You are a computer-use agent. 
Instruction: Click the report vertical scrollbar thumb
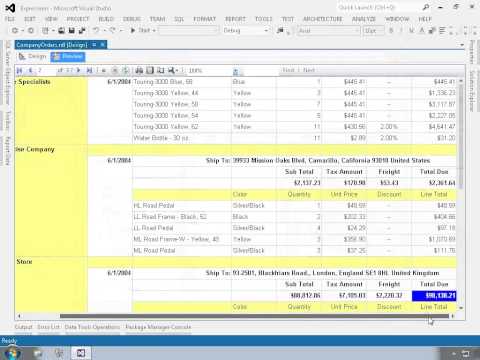point(461,137)
